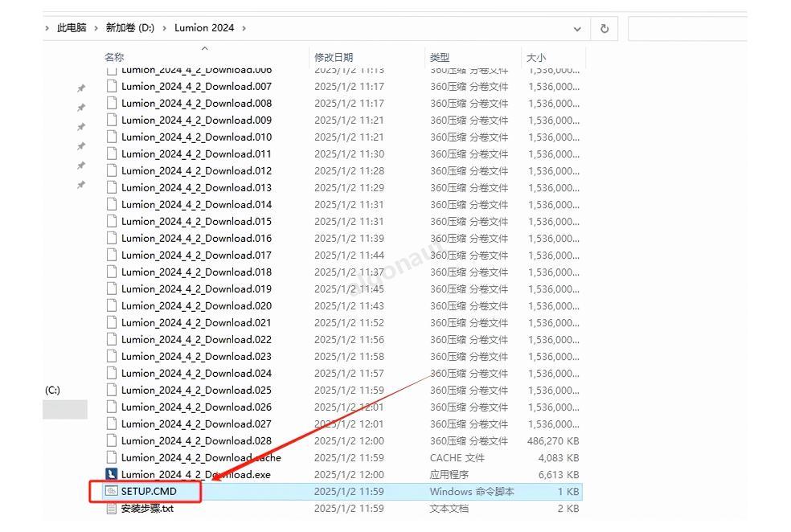Click the Lumion_2024_4_2_Download.028 file icon
Viewport: 791px width, 532px height.
pyautogui.click(x=112, y=440)
